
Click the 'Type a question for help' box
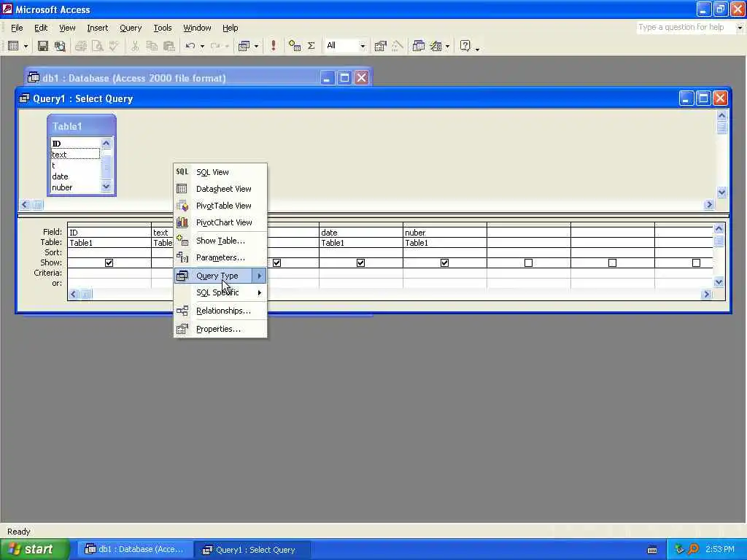685,27
